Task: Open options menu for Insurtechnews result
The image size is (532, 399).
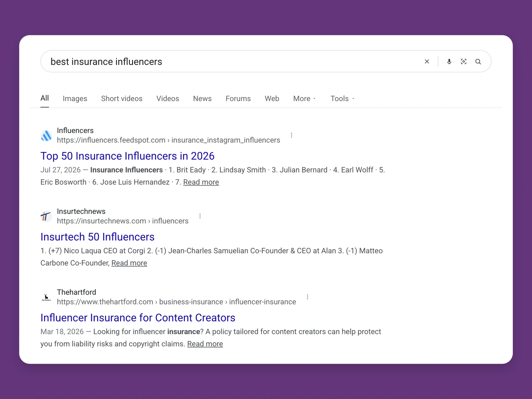Action: click(200, 216)
